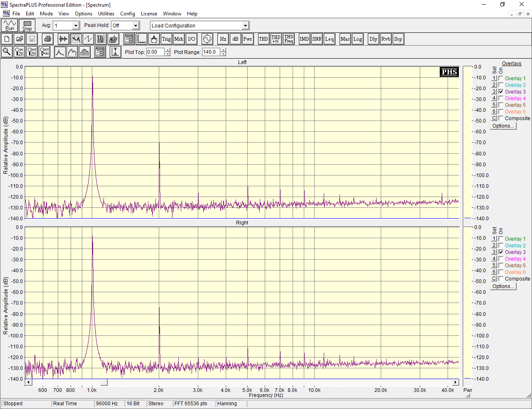Enable Overlay 1 checkbox in Left plot
532x409 pixels.
tap(501, 78)
